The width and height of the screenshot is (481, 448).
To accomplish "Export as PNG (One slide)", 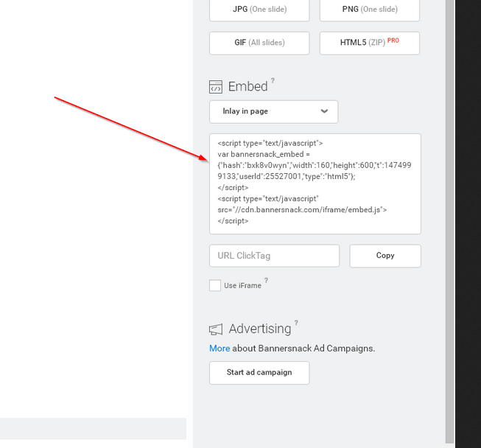I will click(370, 10).
